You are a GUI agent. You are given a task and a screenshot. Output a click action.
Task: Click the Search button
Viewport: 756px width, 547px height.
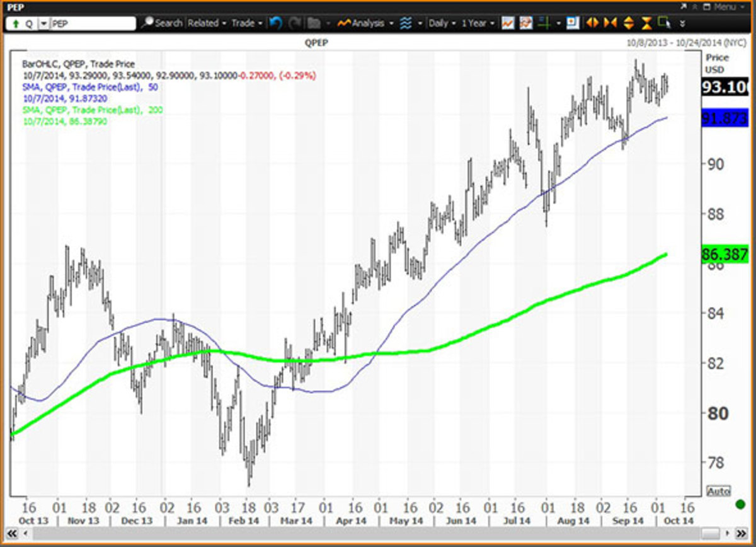pyautogui.click(x=166, y=23)
